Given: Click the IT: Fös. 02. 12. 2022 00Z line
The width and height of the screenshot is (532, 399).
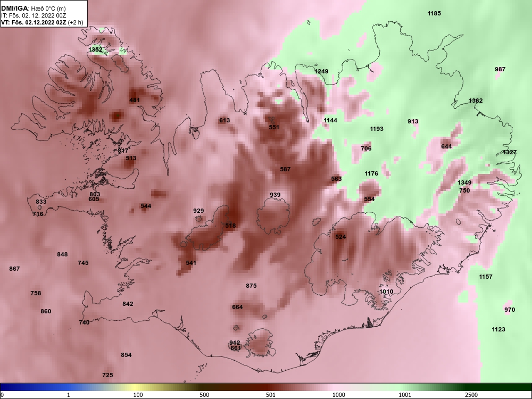Looking at the screenshot, I should click(33, 15).
